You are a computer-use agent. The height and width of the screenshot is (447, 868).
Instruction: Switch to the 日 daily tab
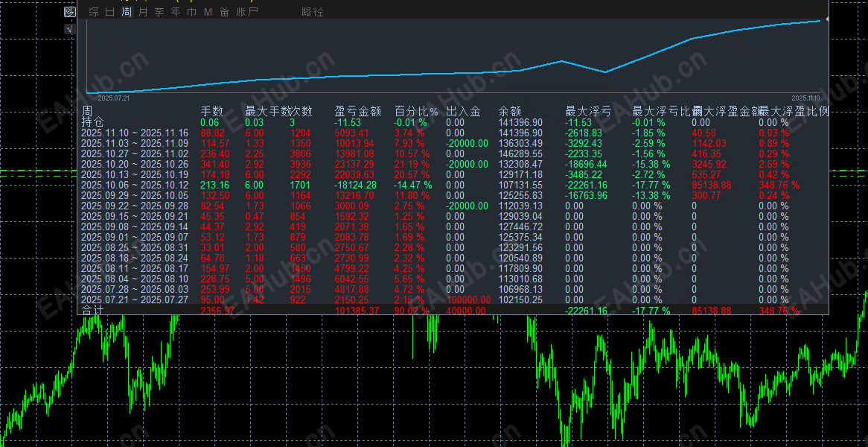(110, 12)
